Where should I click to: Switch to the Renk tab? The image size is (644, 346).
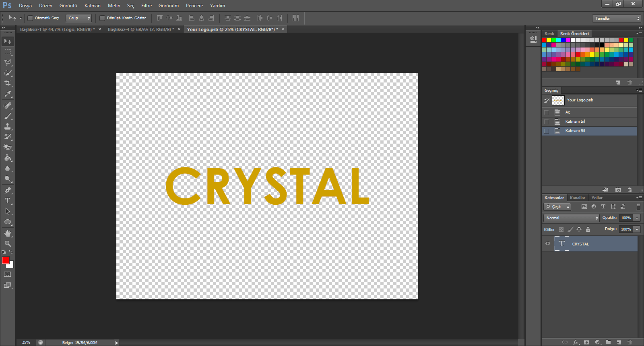click(549, 34)
